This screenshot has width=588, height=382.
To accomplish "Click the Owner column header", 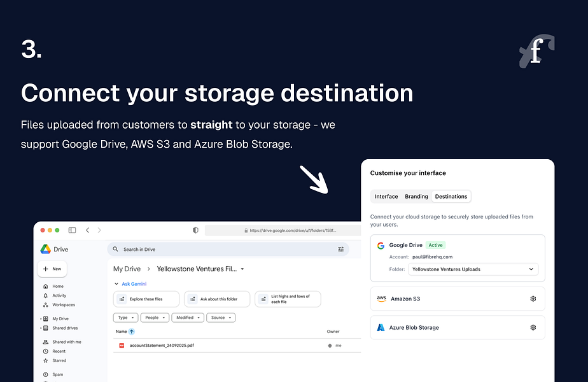I will pyautogui.click(x=333, y=331).
